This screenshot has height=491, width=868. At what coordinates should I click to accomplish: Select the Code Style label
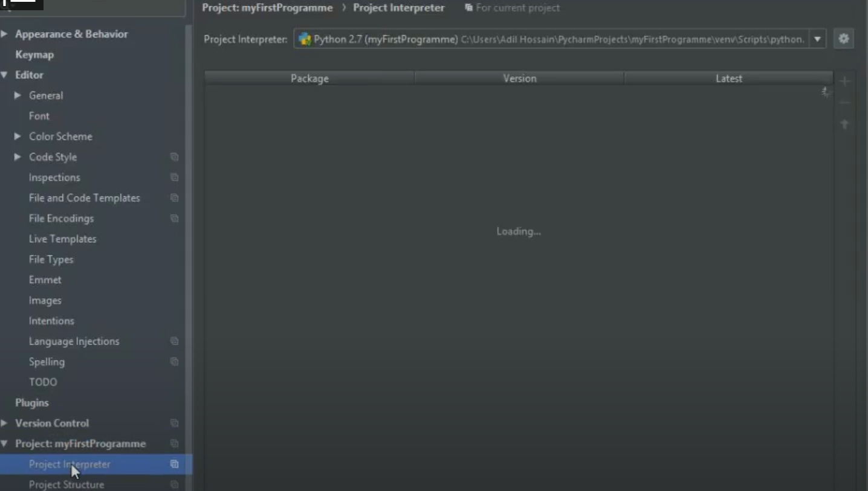coord(53,157)
